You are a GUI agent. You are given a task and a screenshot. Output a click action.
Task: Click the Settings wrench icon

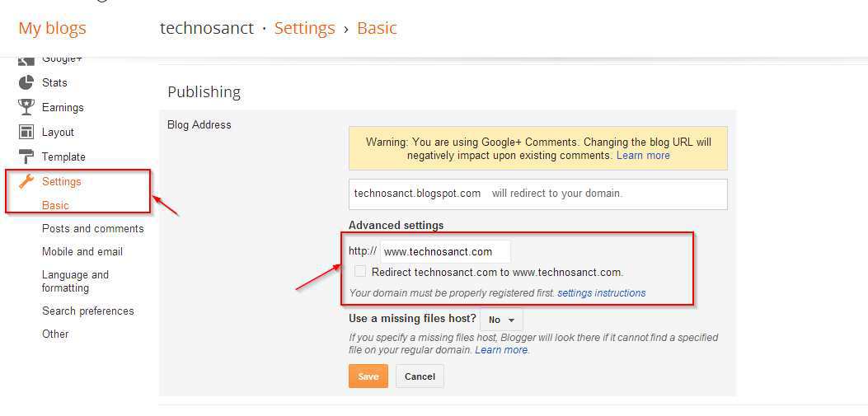click(x=26, y=181)
